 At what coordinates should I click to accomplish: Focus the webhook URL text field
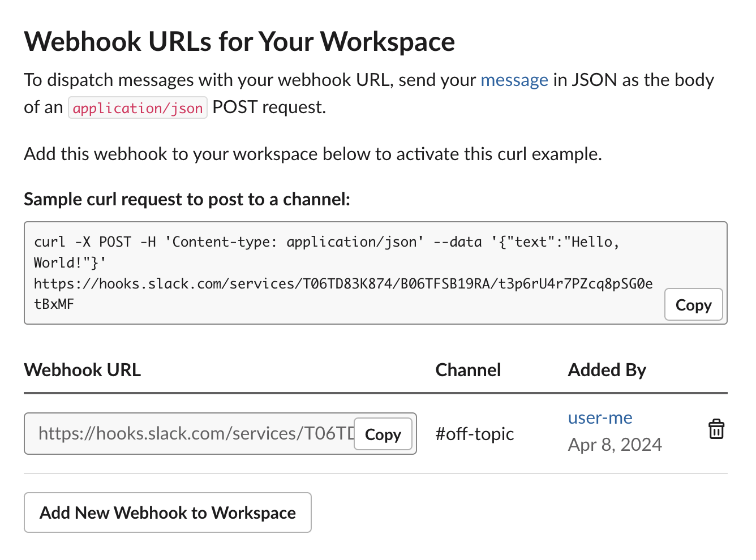[192, 434]
